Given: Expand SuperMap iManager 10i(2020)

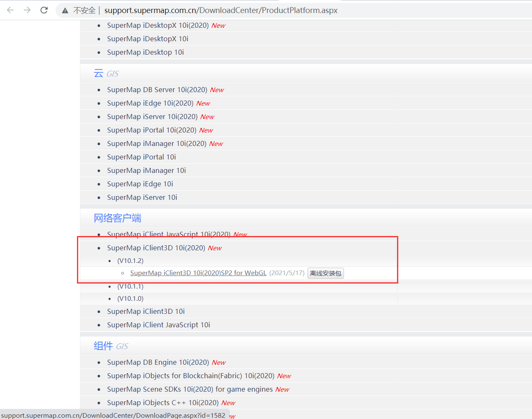Looking at the screenshot, I should click(157, 143).
